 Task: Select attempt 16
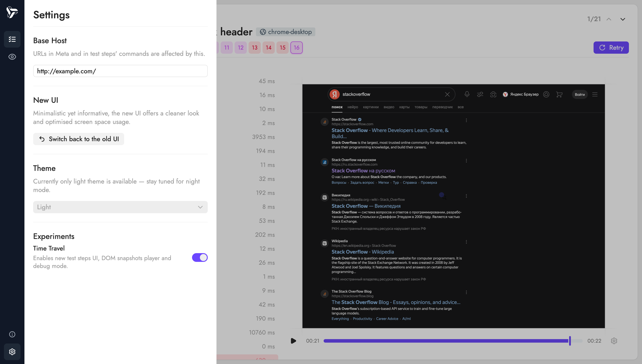(297, 48)
